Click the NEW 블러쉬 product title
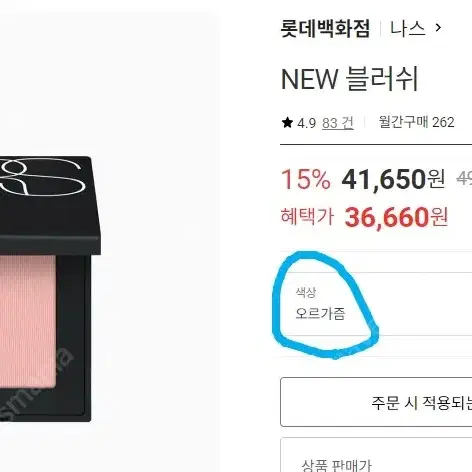Image resolution: width=472 pixels, height=472 pixels. point(349,79)
